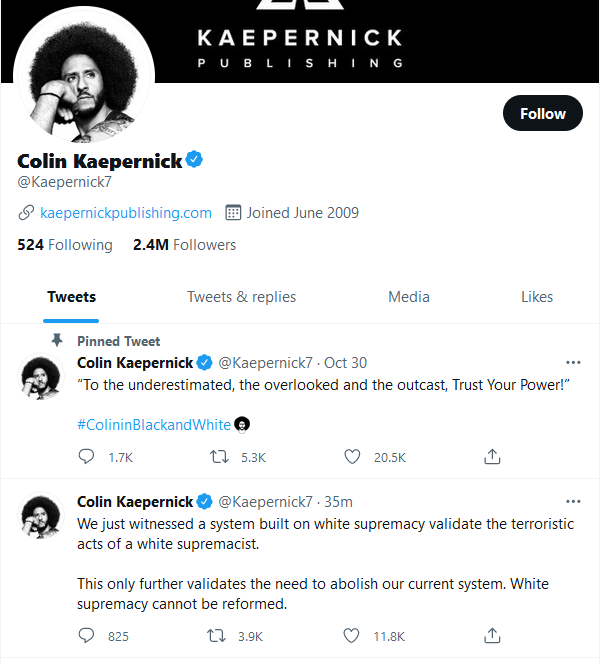Open the #ColininBlackandWhite hashtag
The width and height of the screenshot is (615, 664).
click(x=154, y=425)
